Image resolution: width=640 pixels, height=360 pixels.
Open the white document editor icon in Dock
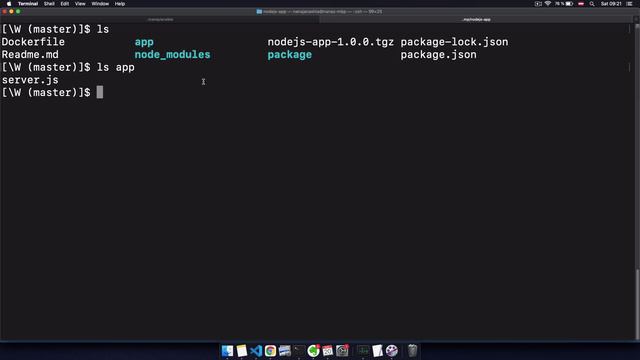click(378, 351)
